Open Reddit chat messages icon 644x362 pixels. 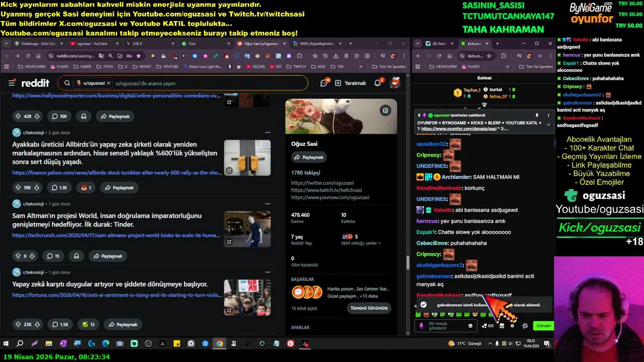[325, 83]
